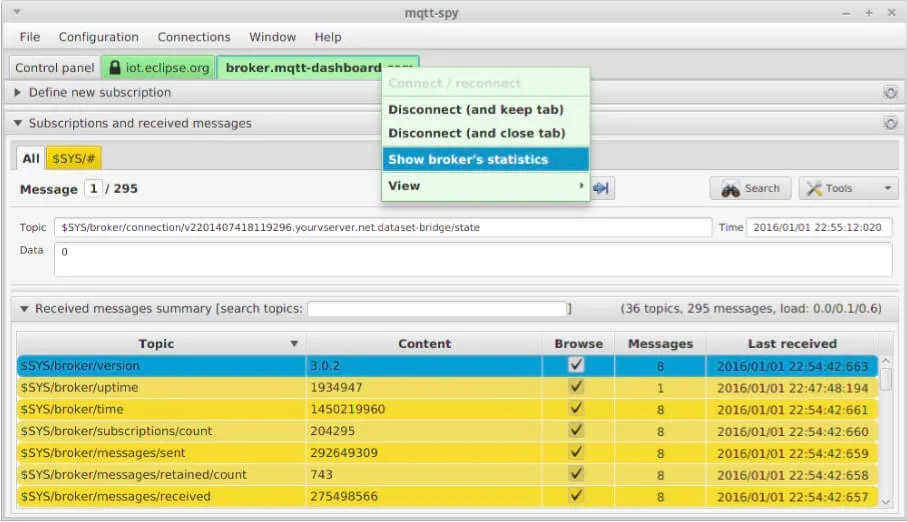
Task: Click the summary table scrollbar thumb
Action: (x=886, y=380)
